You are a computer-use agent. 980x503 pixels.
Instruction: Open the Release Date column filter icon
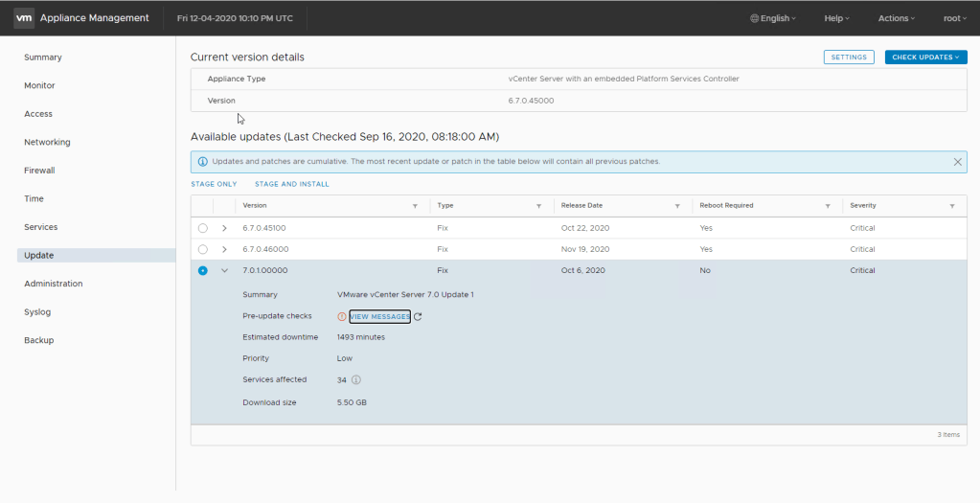[677, 206]
